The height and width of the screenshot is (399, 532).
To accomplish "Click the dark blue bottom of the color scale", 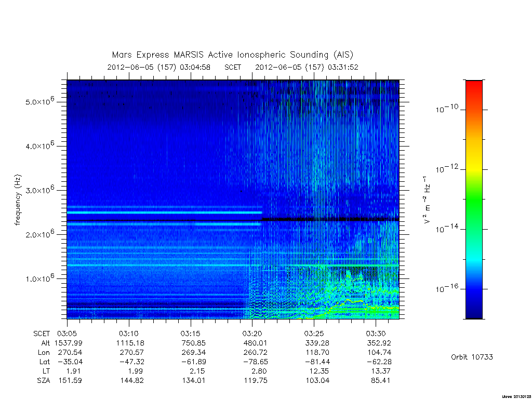I will pos(474,314).
